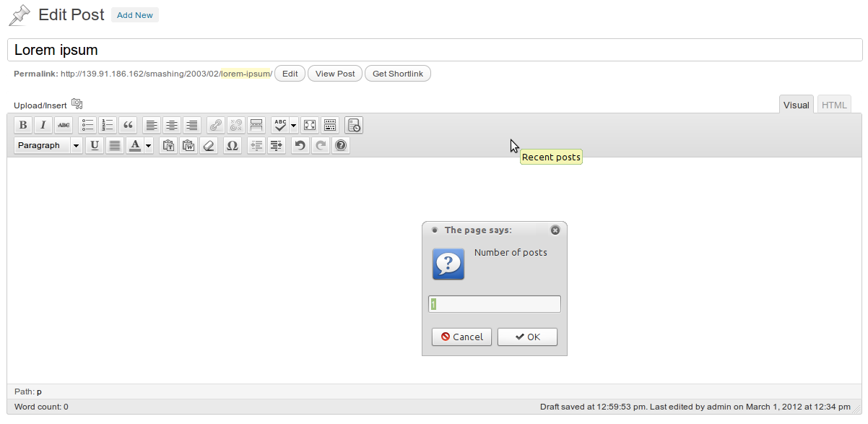Align text left

tap(152, 125)
